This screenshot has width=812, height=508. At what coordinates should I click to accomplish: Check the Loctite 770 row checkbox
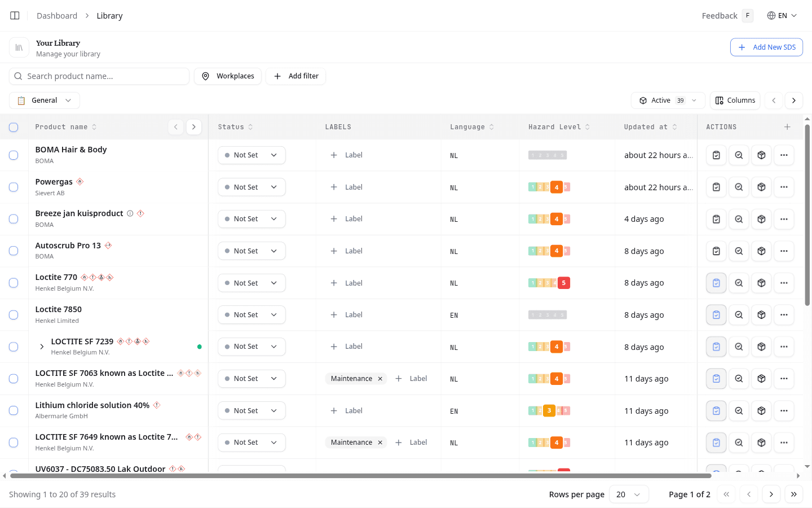pos(14,283)
